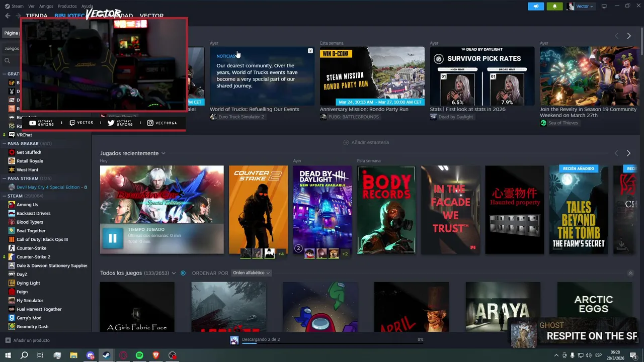
Task: Pause the Devil May Cry 4 download
Action: [112, 238]
